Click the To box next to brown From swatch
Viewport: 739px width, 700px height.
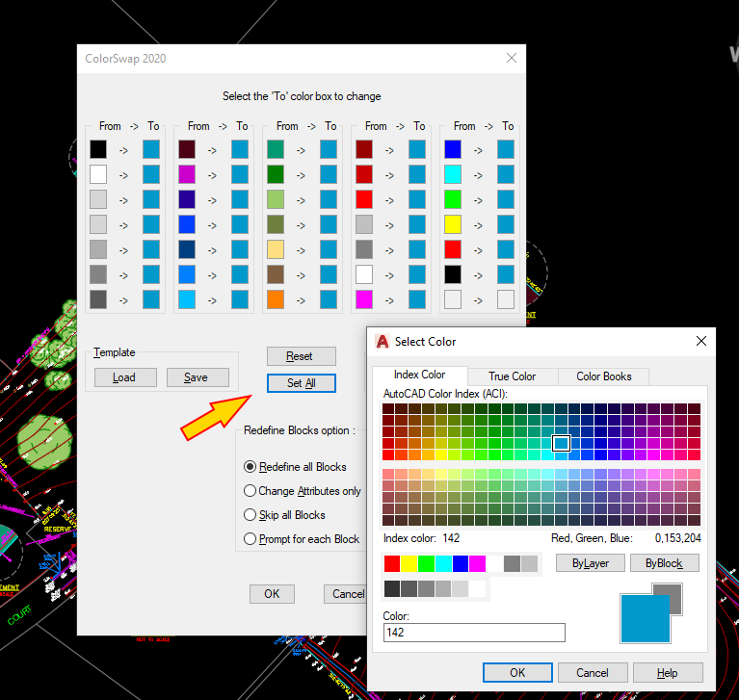(x=329, y=274)
